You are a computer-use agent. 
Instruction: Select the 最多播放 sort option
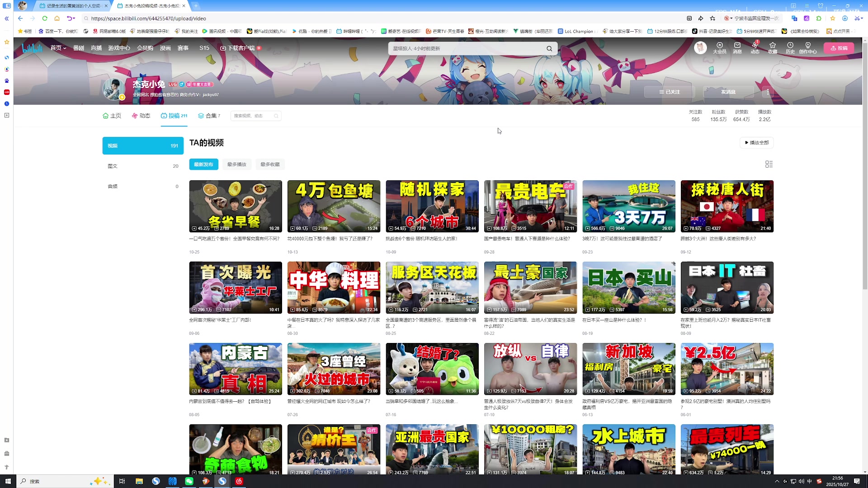tap(236, 164)
